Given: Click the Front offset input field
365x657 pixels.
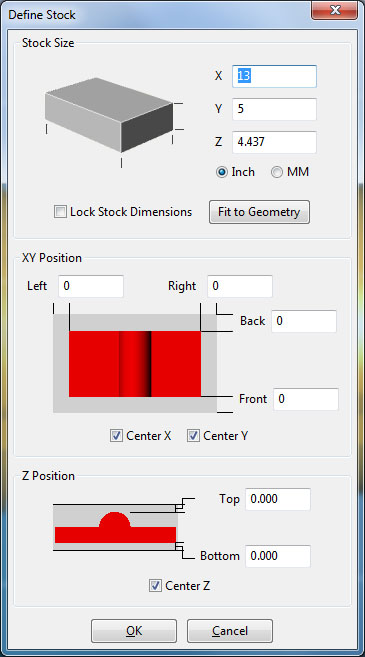Looking at the screenshot, I should tap(306, 399).
